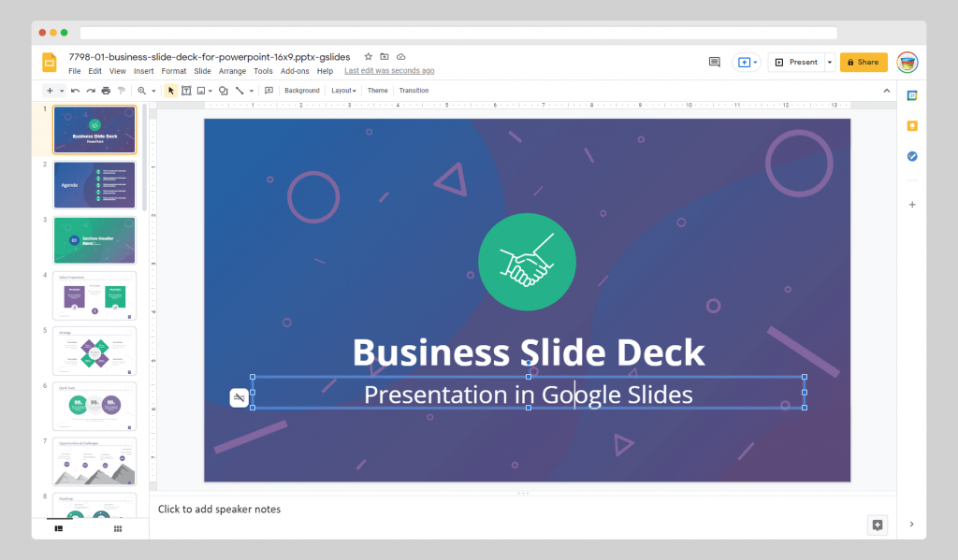Click the insert image icon
The height and width of the screenshot is (560, 958).
(x=201, y=91)
